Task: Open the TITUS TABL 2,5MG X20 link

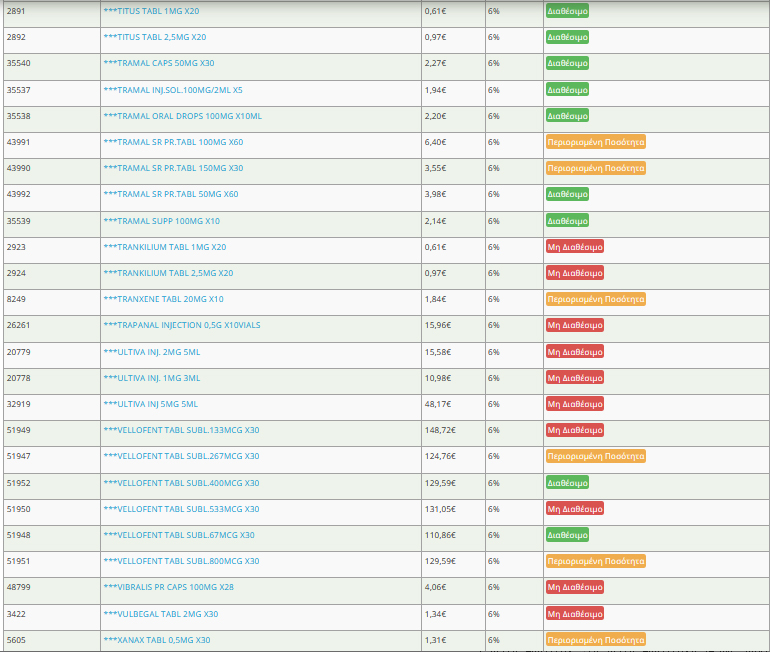Action: [x=154, y=37]
